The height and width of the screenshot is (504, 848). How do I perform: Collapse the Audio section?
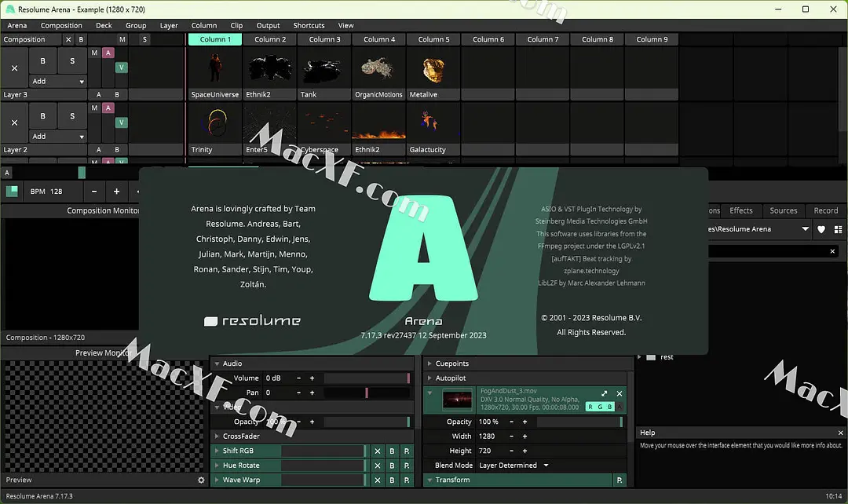click(x=217, y=364)
